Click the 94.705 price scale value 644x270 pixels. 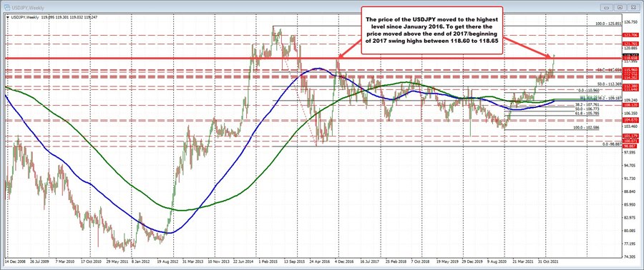click(x=630, y=165)
